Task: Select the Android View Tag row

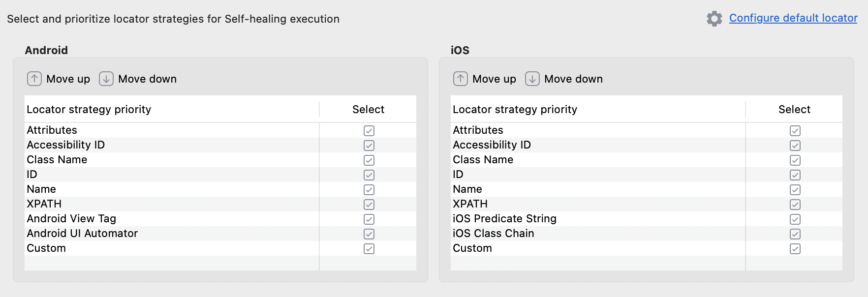Action: coord(220,219)
